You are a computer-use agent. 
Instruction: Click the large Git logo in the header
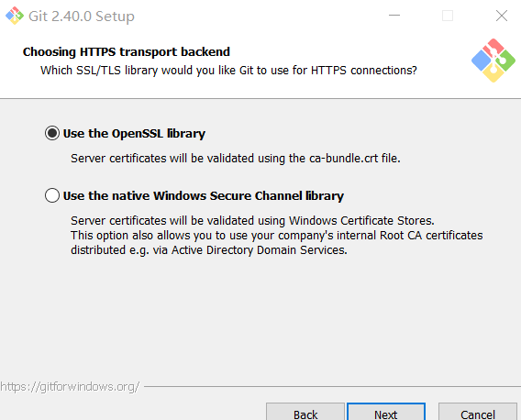[493, 61]
